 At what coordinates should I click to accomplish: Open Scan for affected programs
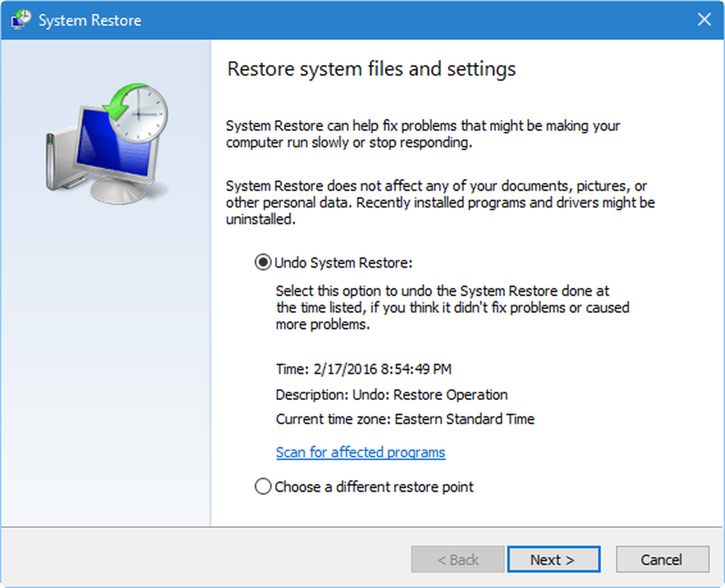pyautogui.click(x=360, y=452)
